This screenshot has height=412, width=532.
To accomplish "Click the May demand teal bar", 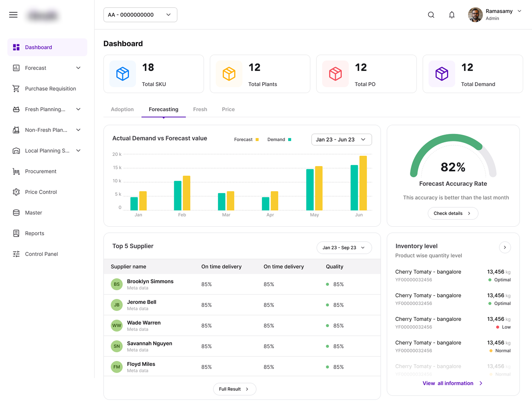I will [x=310, y=189].
